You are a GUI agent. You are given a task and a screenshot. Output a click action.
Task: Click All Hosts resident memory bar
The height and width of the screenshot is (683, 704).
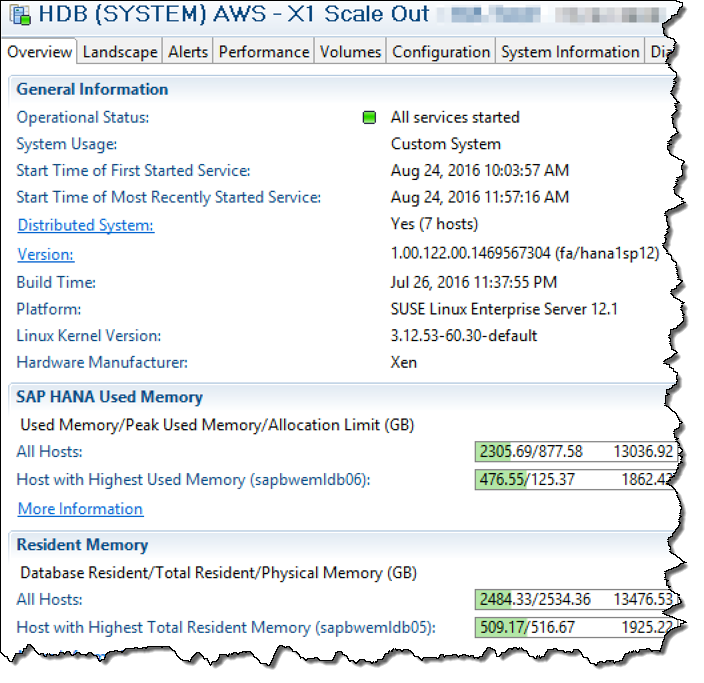point(576,599)
